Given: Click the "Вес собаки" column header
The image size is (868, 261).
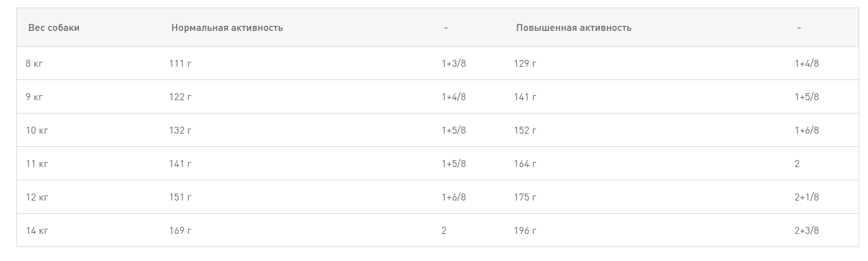Looking at the screenshot, I should 54,28.
